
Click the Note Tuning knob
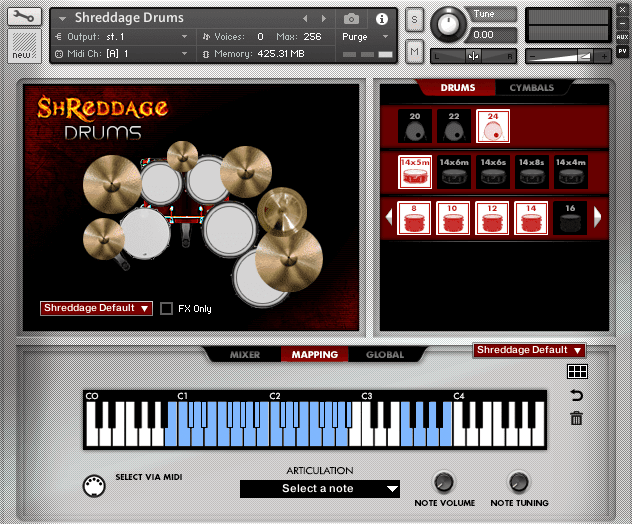pos(519,482)
